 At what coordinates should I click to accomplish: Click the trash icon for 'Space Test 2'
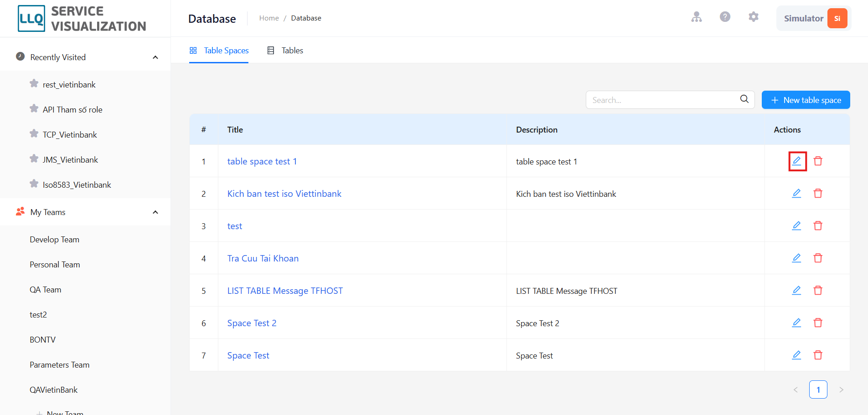point(818,323)
